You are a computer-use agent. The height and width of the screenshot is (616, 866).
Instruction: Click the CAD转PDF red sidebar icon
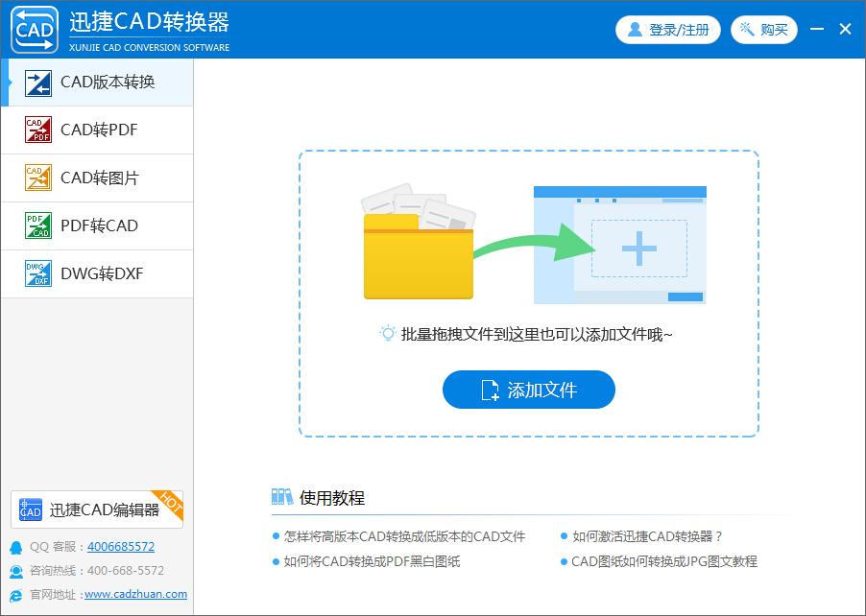(x=36, y=130)
